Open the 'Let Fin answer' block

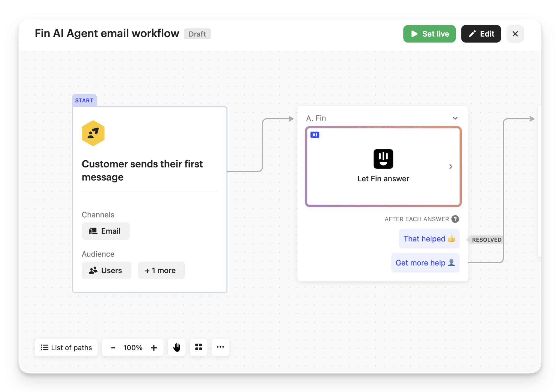pyautogui.click(x=383, y=166)
